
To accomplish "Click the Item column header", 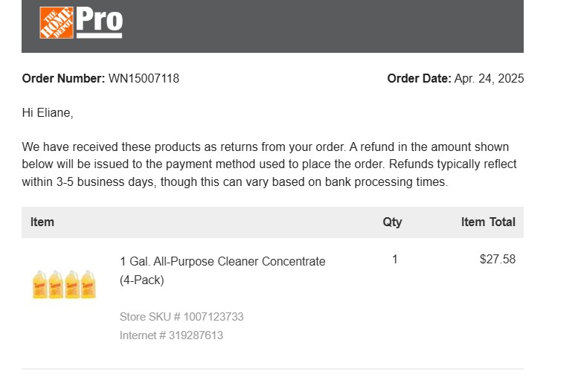I will [42, 222].
